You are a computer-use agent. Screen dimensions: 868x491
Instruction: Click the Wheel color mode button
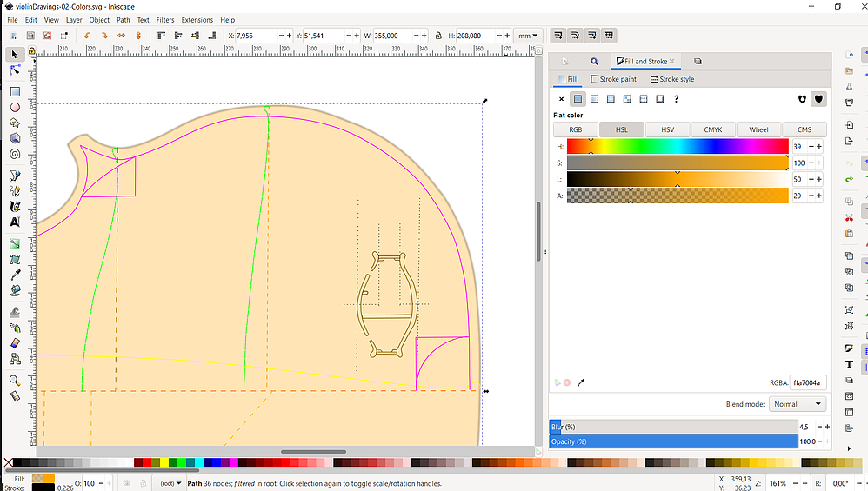point(758,129)
